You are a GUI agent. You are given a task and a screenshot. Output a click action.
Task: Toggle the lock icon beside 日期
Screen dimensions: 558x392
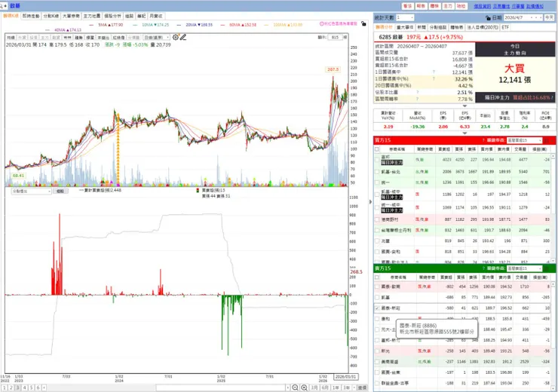[489, 18]
